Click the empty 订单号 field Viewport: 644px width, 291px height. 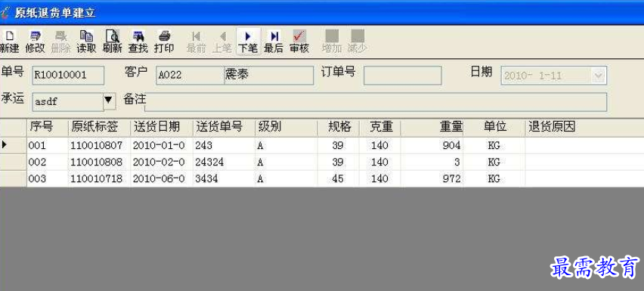coord(402,75)
